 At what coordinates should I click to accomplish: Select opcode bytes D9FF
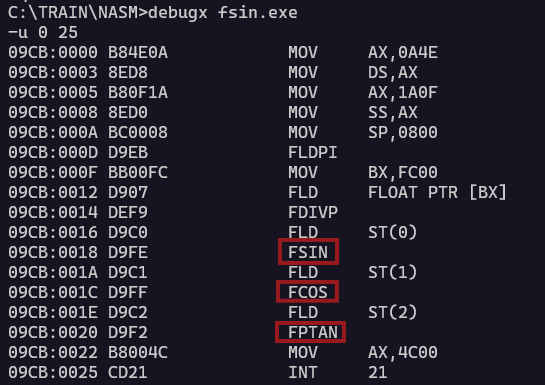click(x=128, y=292)
